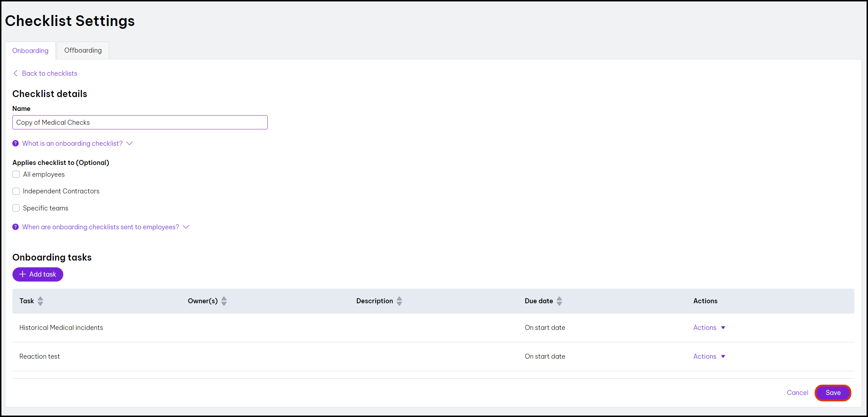The height and width of the screenshot is (417, 868).
Task: Sort table by Task column arrows
Action: point(40,301)
